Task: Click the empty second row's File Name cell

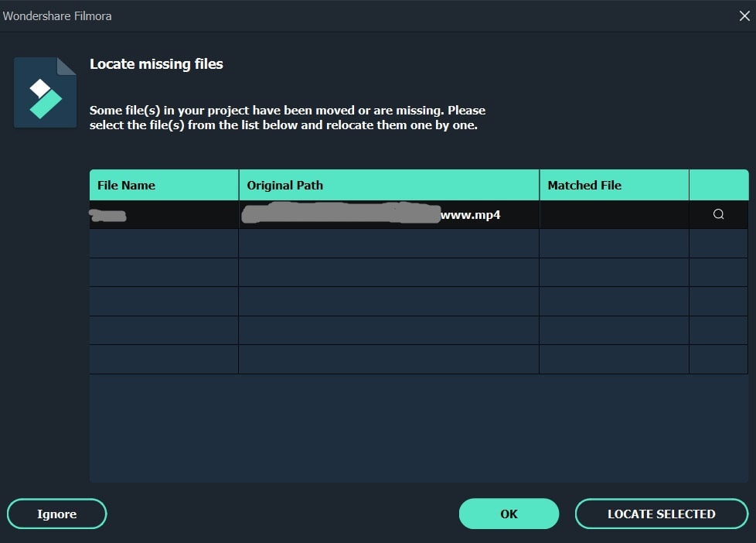Action: (x=164, y=243)
